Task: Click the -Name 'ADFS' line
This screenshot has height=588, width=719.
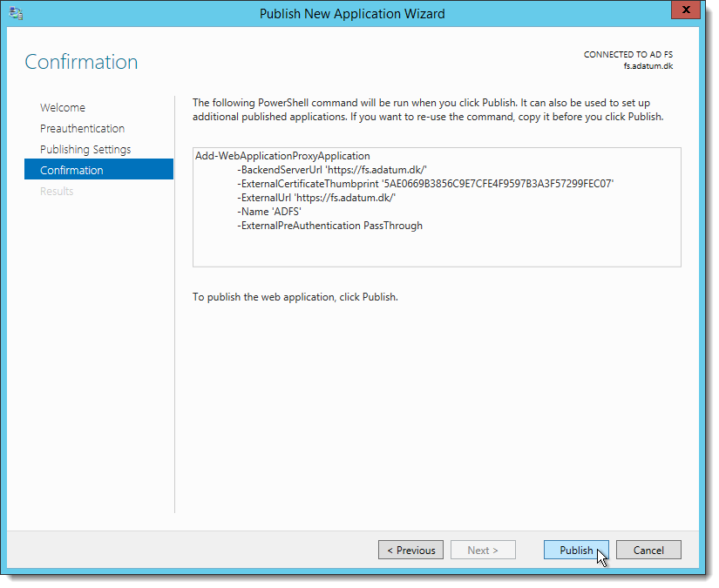Action: pyautogui.click(x=269, y=212)
